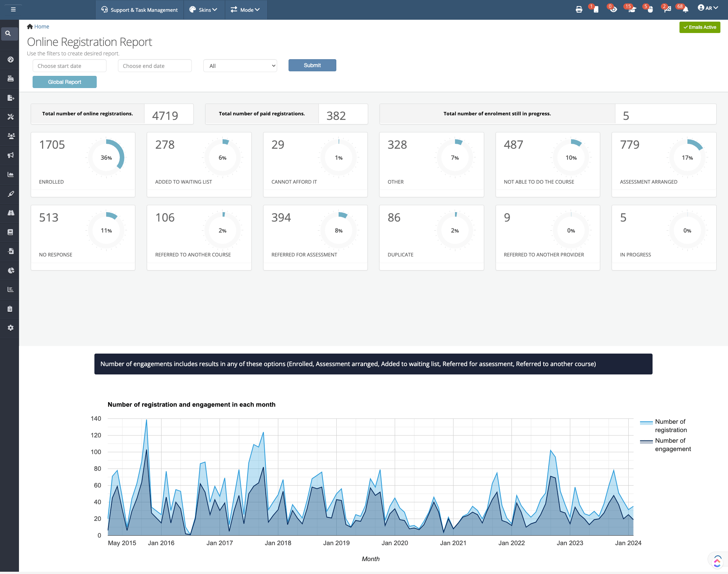This screenshot has height=574, width=728.
Task: Expand the AR user account menu
Action: click(708, 8)
